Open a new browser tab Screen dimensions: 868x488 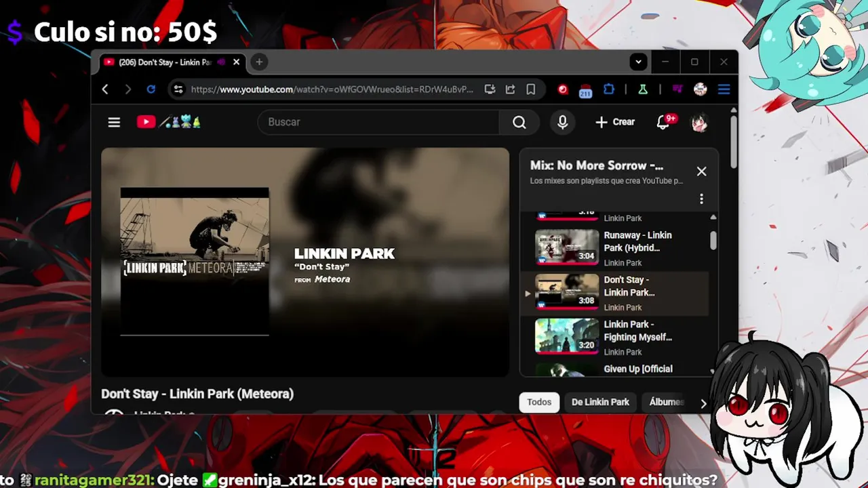259,62
